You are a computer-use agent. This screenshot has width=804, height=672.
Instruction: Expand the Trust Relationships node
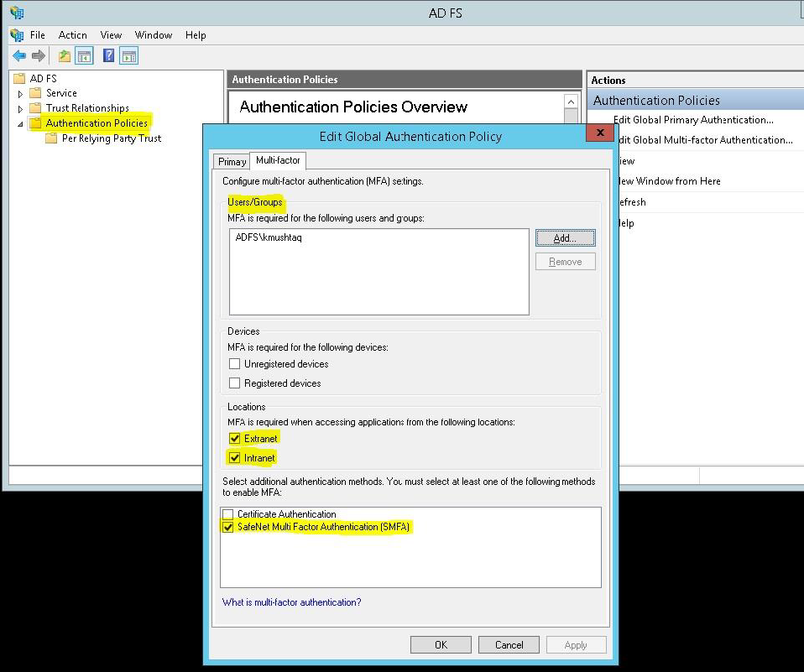pos(21,108)
